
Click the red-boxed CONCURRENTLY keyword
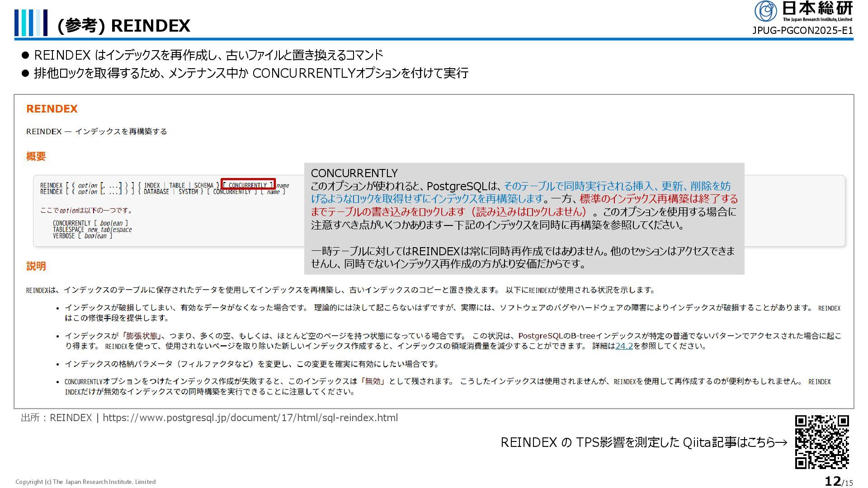(248, 185)
